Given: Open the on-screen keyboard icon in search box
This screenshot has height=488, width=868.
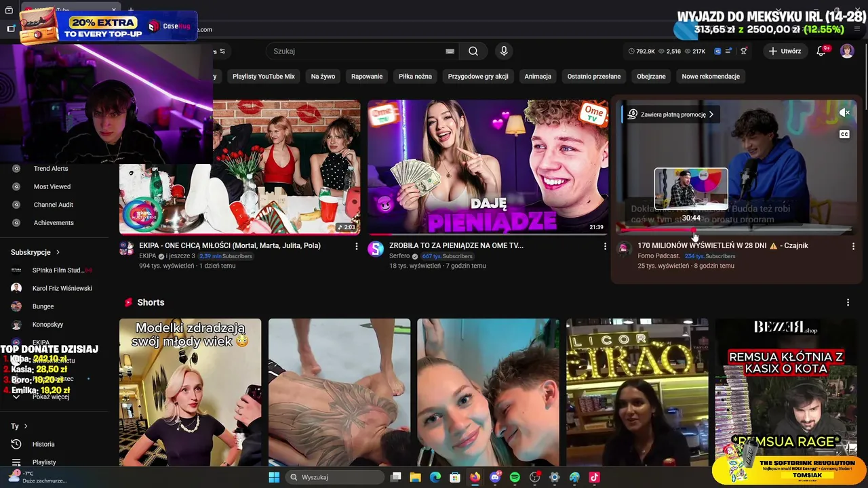Looking at the screenshot, I should [450, 52].
